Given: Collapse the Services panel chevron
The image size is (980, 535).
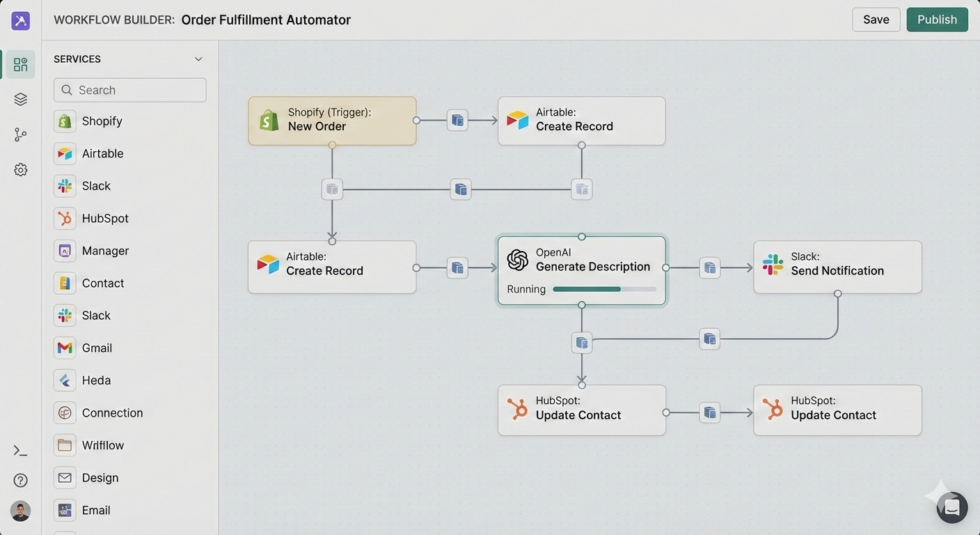Looking at the screenshot, I should 198,59.
